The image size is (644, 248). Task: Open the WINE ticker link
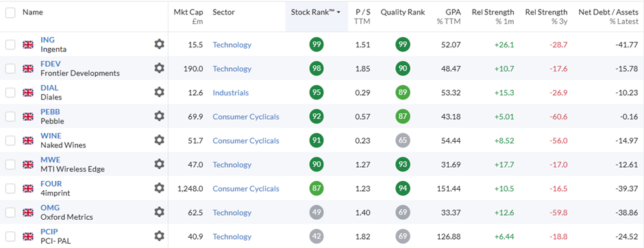click(x=51, y=136)
